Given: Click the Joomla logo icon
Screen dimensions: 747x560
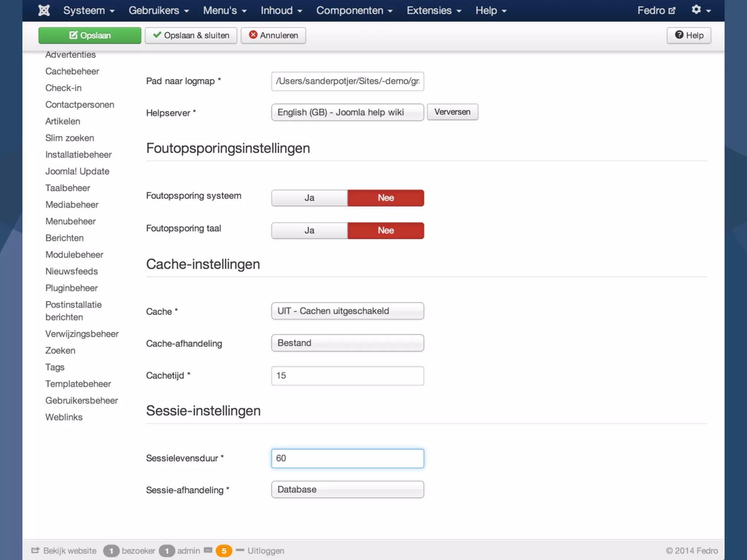Looking at the screenshot, I should 44,10.
